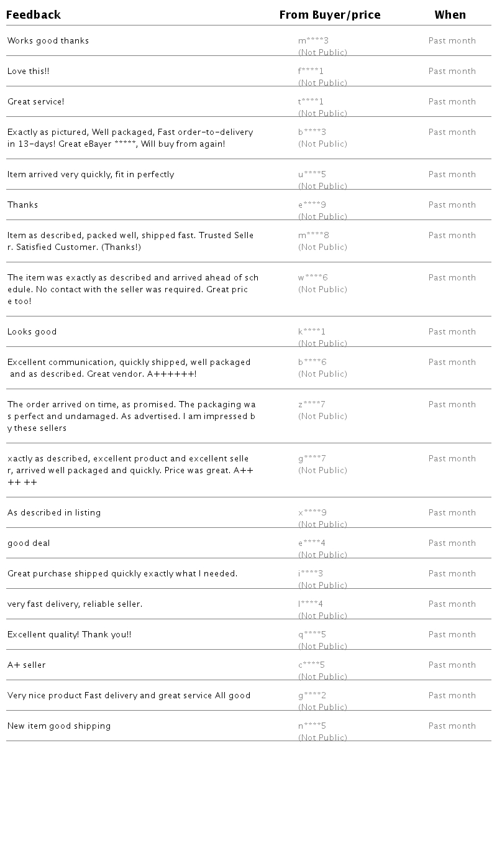Click the "Great service!" feedback comment
Image resolution: width=497 pixels, height=868 pixels.
click(35, 102)
